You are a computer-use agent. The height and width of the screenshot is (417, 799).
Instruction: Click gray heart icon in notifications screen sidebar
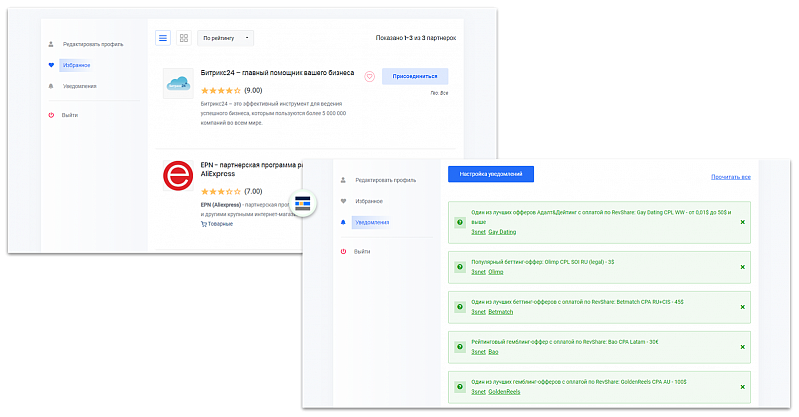pyautogui.click(x=343, y=201)
